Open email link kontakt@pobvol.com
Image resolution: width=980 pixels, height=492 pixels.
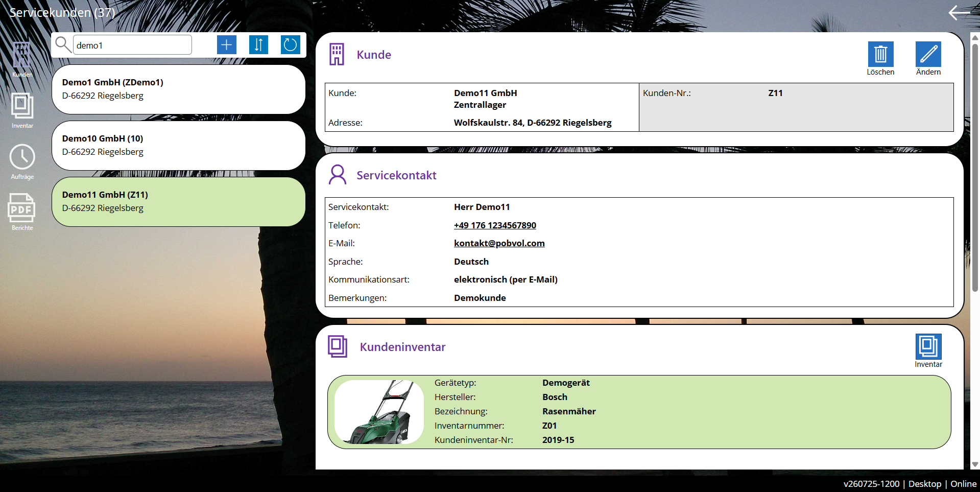tap(499, 243)
